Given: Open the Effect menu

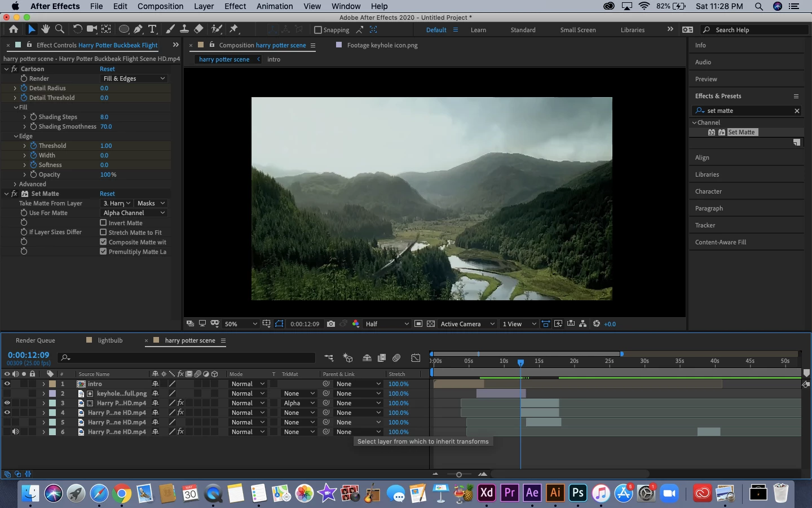Looking at the screenshot, I should click(235, 6).
